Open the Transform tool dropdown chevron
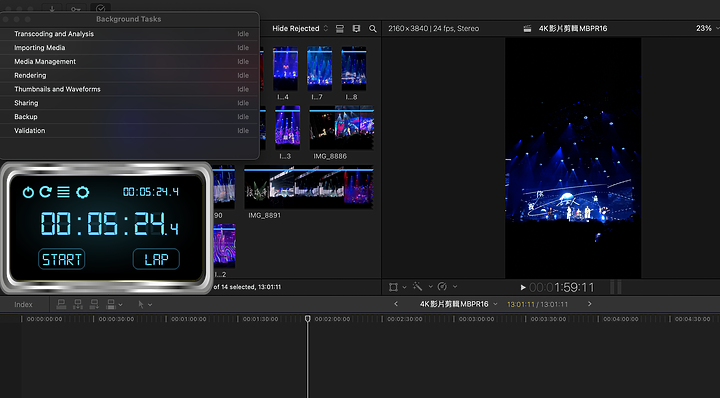This screenshot has width=720, height=398. coord(405,287)
